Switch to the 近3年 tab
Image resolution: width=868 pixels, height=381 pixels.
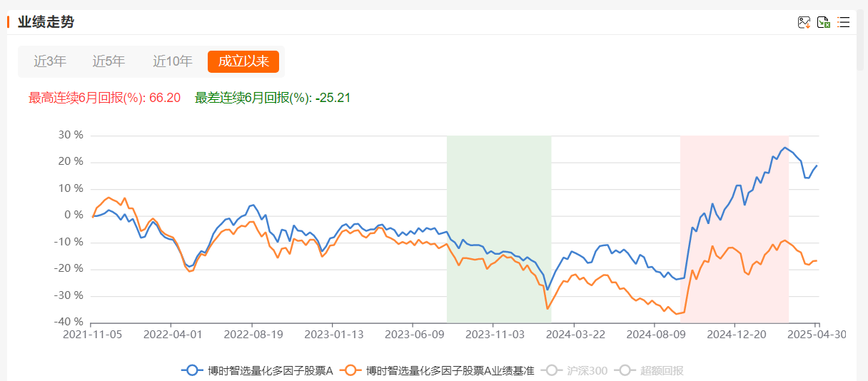[50, 61]
